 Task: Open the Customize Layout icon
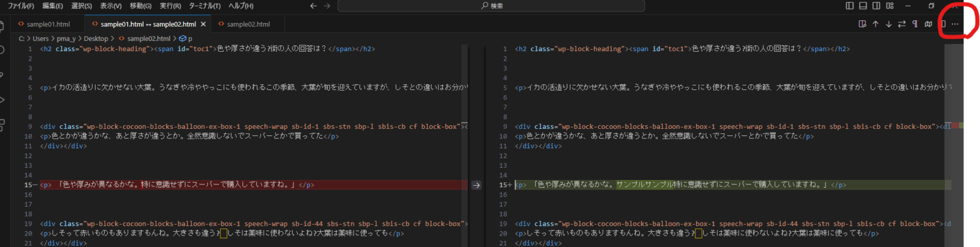coord(889,6)
